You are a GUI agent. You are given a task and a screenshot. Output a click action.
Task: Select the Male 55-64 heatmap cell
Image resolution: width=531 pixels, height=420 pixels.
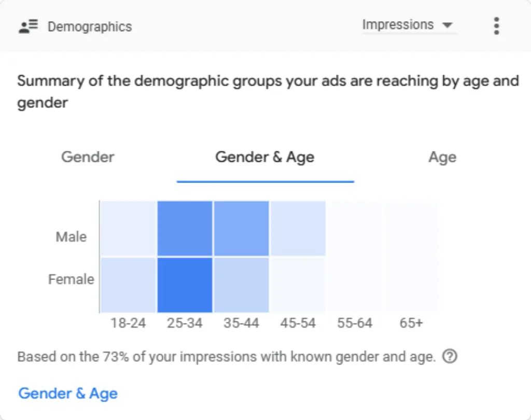point(355,228)
